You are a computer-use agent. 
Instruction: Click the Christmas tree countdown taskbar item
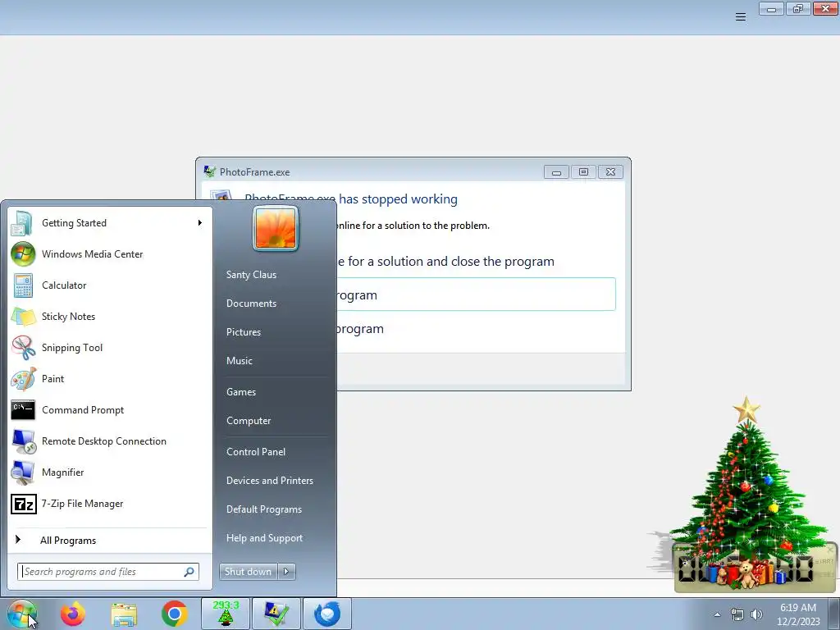(x=226, y=614)
